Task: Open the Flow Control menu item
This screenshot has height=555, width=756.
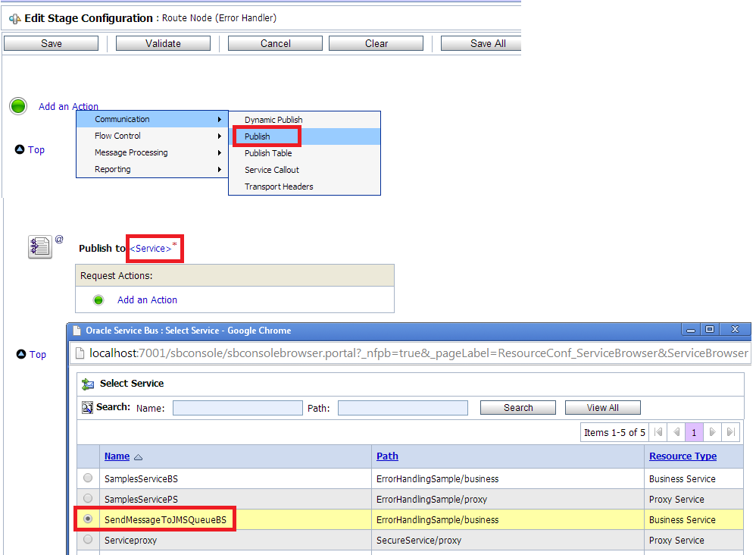Action: click(152, 136)
